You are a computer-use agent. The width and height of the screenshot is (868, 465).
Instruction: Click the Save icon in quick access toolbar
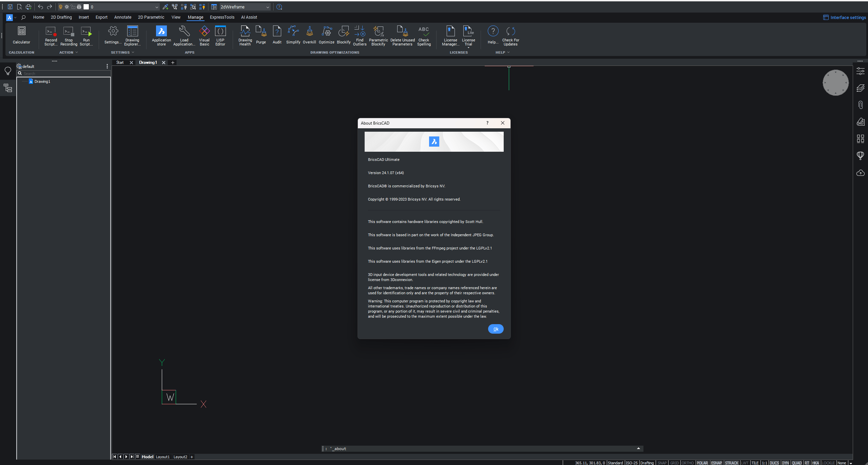click(10, 7)
